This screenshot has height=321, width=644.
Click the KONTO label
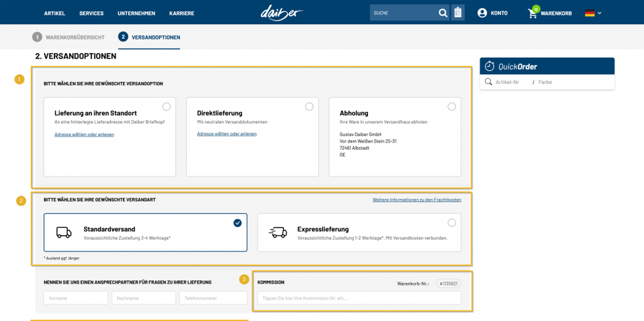(499, 13)
